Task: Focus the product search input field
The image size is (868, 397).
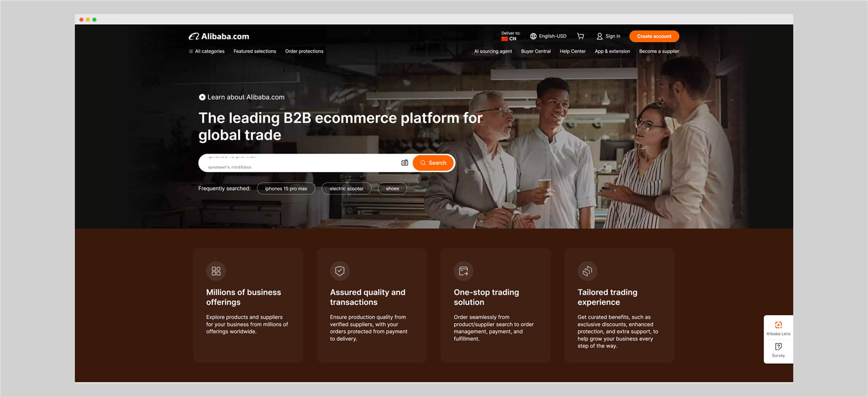Action: pyautogui.click(x=299, y=163)
